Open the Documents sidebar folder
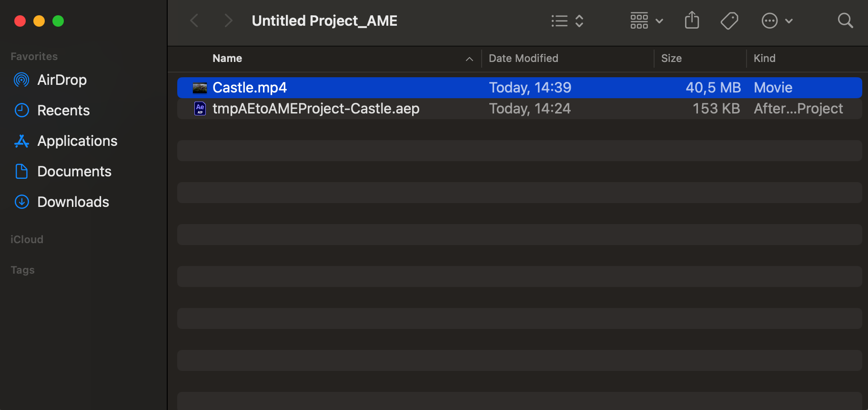Screen dimensions: 868x410 [x=74, y=171]
